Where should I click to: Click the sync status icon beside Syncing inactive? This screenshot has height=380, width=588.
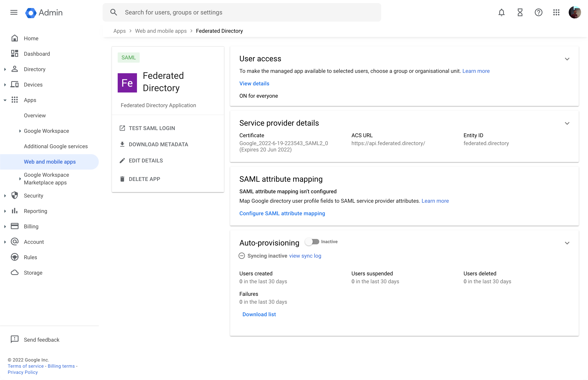coord(242,256)
